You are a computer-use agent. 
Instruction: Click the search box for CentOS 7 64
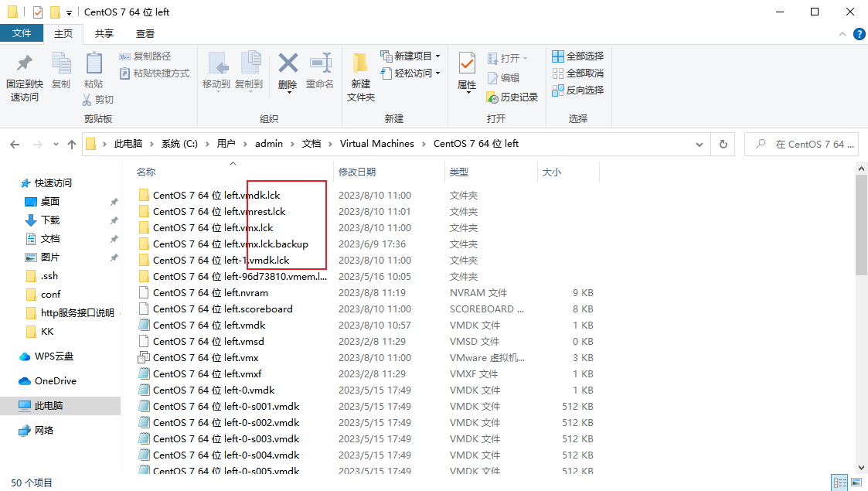[x=801, y=145]
